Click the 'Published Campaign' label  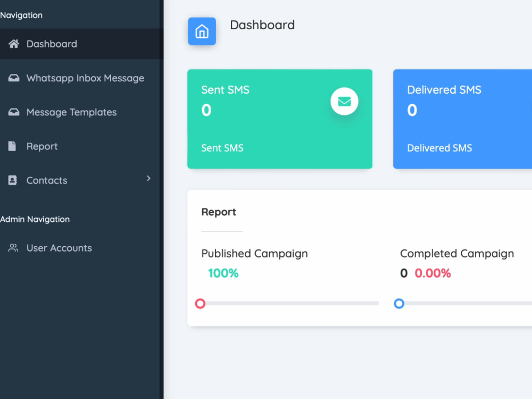pyautogui.click(x=254, y=254)
